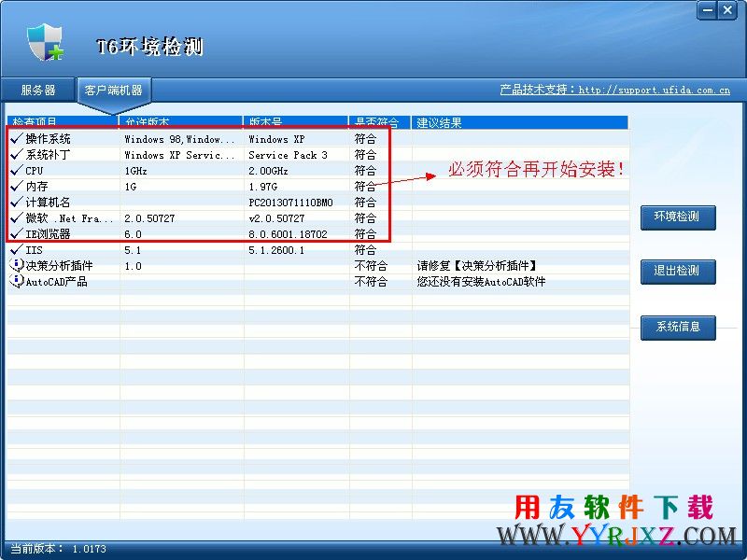Viewport: 747px width, 560px height.
Task: Click the PC2013071110BMO computer name
Action: click(x=290, y=203)
